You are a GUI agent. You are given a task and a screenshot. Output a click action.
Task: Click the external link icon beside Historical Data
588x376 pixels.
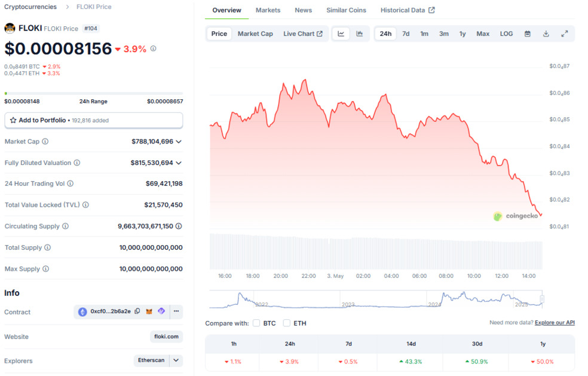pyautogui.click(x=431, y=10)
